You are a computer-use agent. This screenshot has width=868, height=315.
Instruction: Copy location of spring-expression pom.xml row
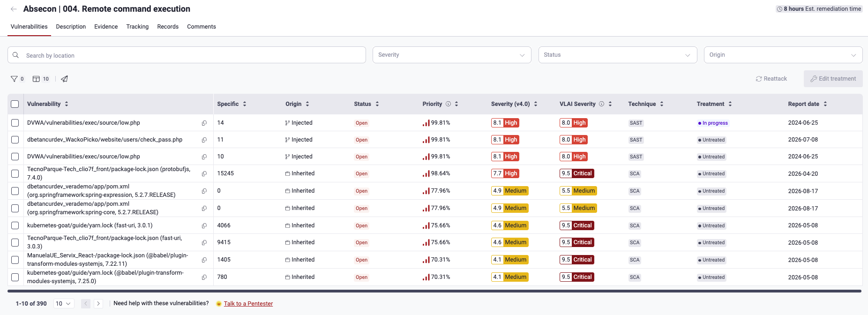204,191
